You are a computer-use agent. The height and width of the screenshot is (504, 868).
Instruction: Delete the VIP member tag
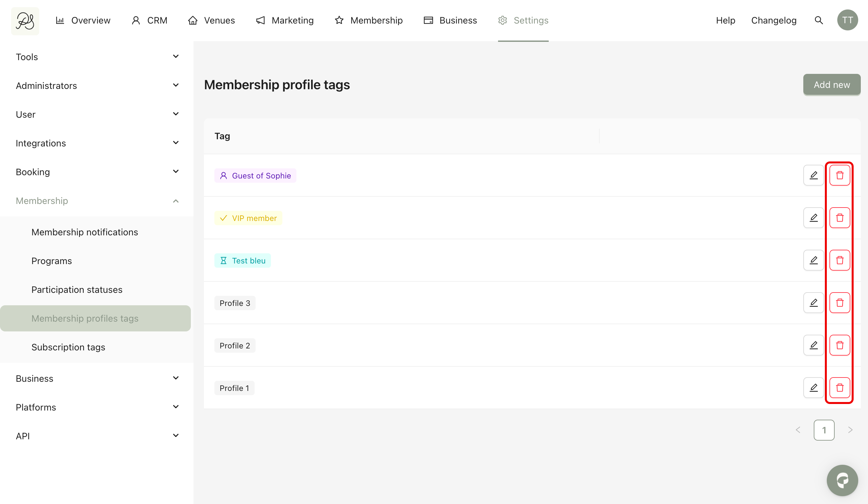coord(840,218)
